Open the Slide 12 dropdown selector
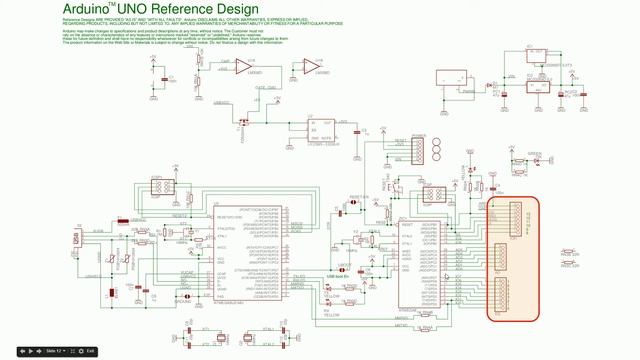 click(x=56, y=351)
